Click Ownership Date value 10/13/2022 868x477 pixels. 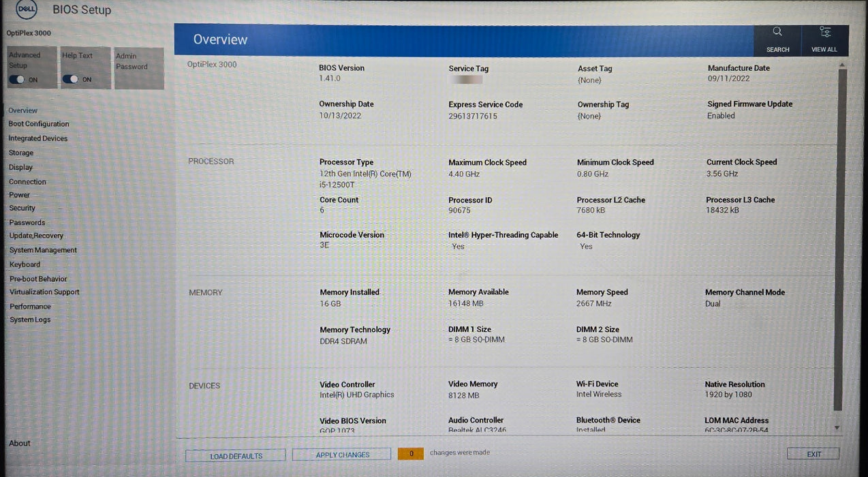(x=340, y=116)
